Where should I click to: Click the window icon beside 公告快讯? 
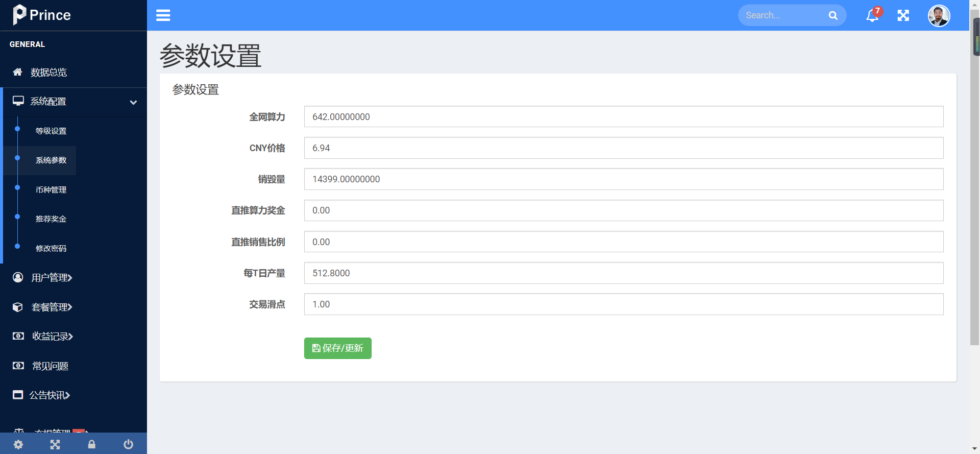18,395
